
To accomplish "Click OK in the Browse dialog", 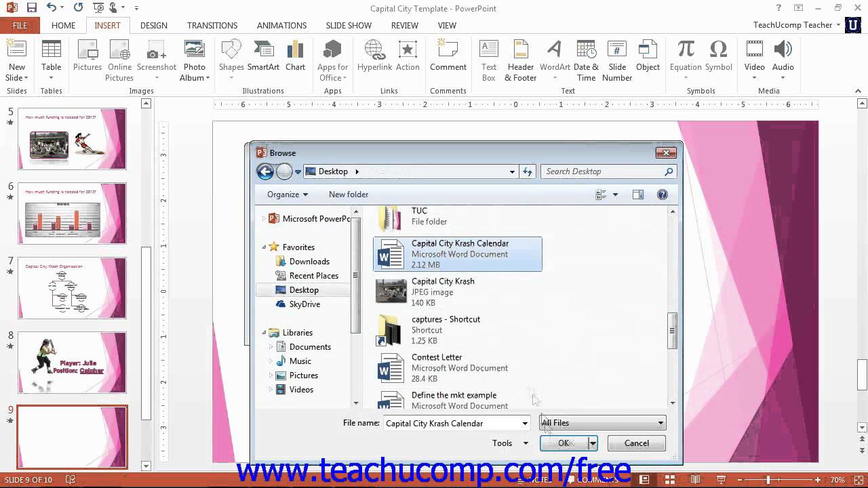I will (x=564, y=443).
